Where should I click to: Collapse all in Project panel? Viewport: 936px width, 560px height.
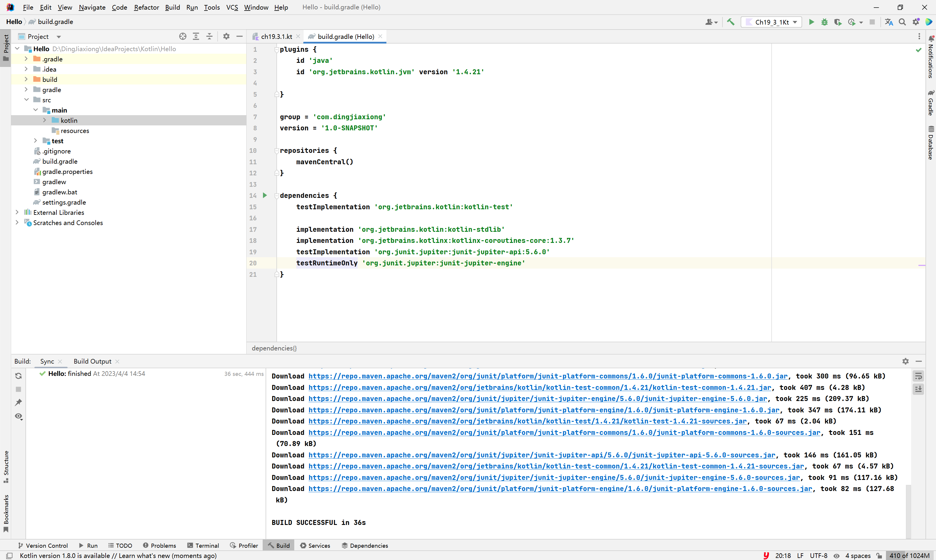[209, 36]
